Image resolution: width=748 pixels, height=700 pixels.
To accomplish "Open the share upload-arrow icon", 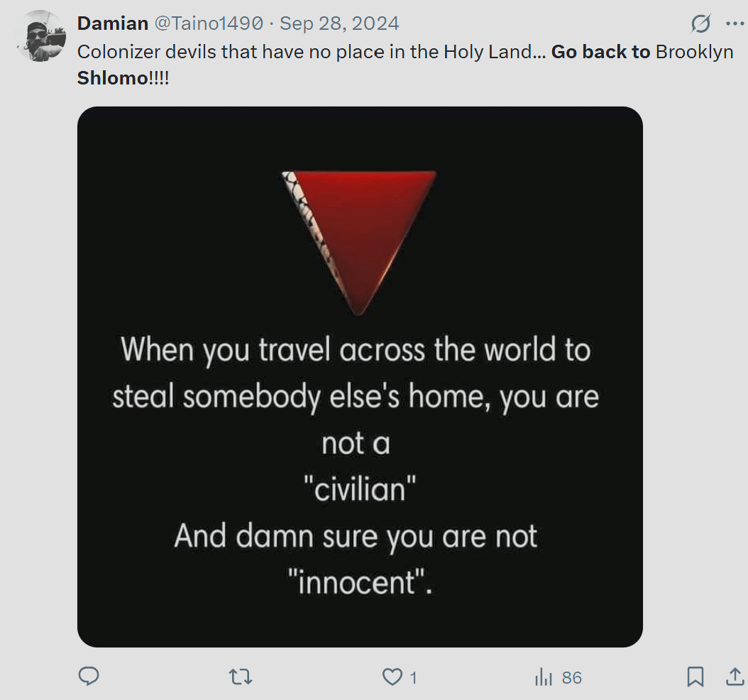I will click(x=735, y=677).
